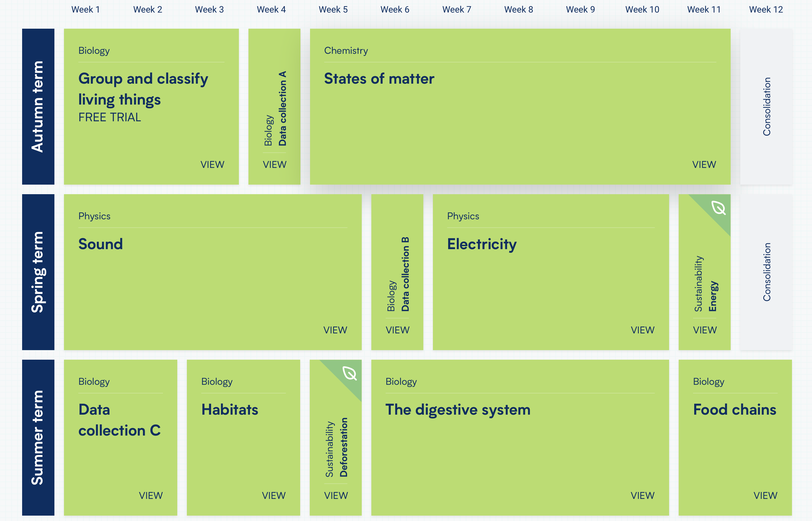Open VIEW on the Data collection B card
812x521 pixels.
coord(397,330)
